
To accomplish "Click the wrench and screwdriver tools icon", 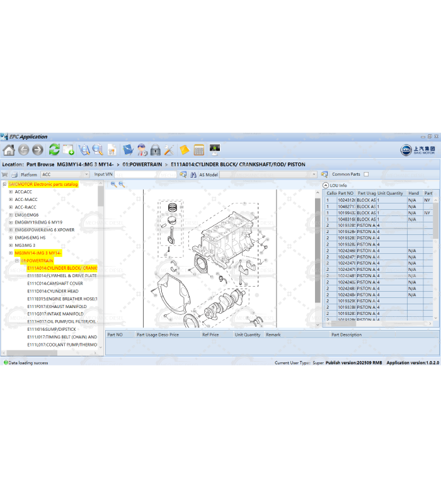I will point(169,150).
